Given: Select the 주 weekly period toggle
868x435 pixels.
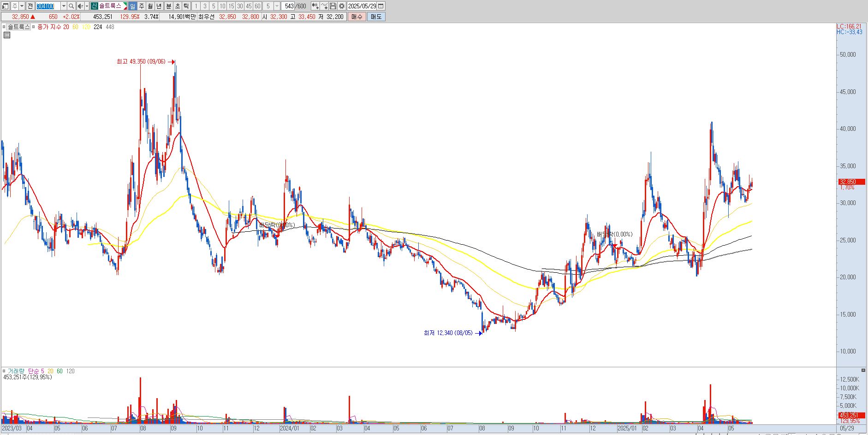Looking at the screenshot, I should (142, 6).
